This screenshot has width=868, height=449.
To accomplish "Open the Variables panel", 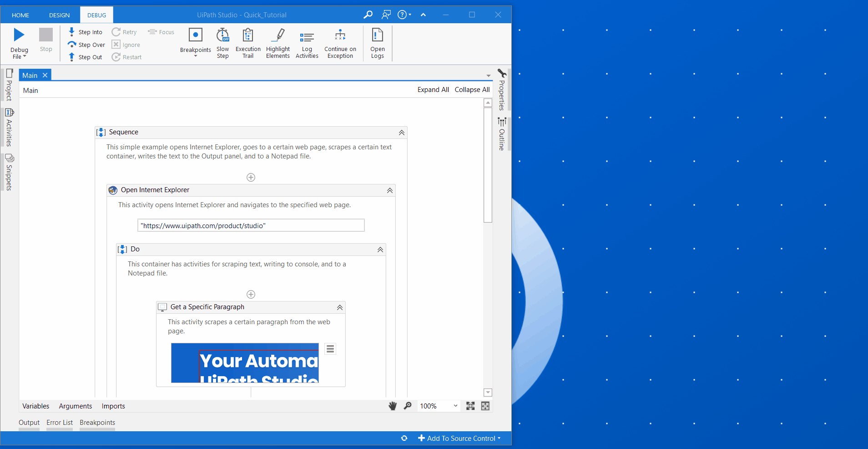I will [x=36, y=406].
